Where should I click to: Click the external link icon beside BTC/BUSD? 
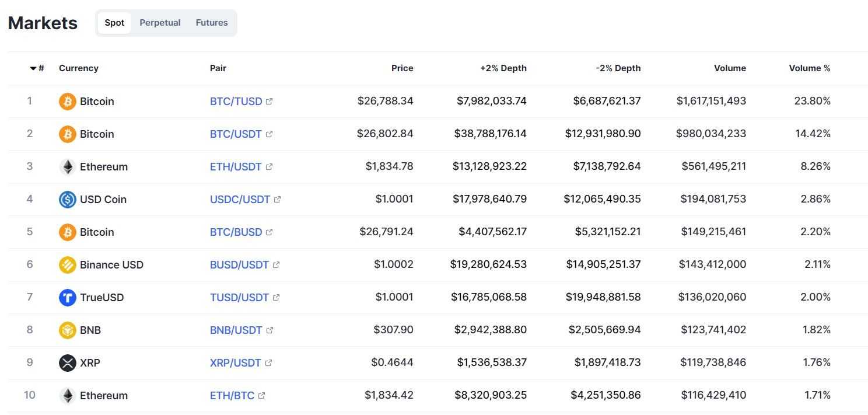pyautogui.click(x=269, y=232)
